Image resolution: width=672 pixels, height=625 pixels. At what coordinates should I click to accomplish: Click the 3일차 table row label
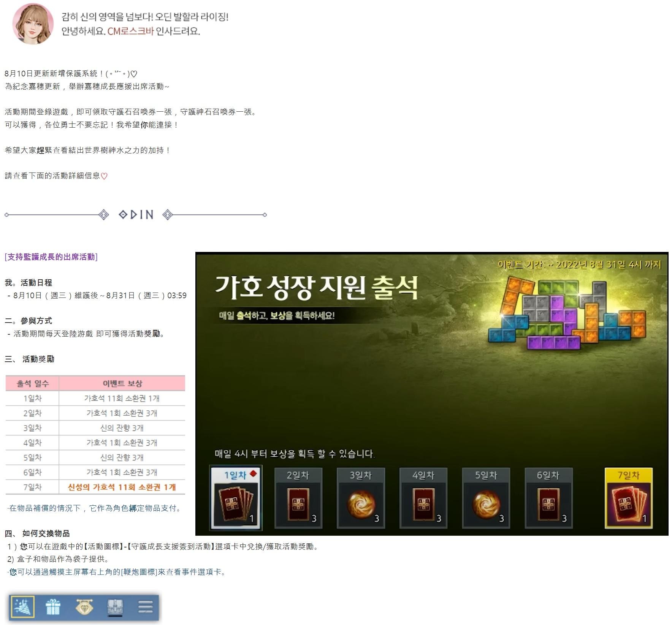[x=33, y=428]
